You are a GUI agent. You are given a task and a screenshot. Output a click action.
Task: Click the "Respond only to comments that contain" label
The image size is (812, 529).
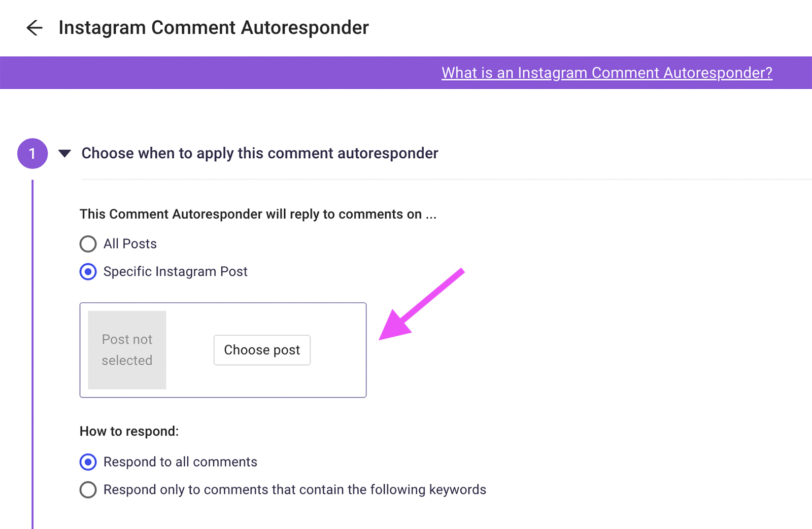click(x=294, y=490)
